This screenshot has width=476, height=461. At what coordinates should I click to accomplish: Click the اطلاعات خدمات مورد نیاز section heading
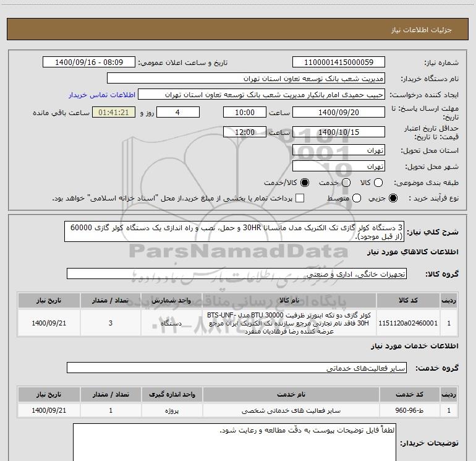pyautogui.click(x=414, y=346)
